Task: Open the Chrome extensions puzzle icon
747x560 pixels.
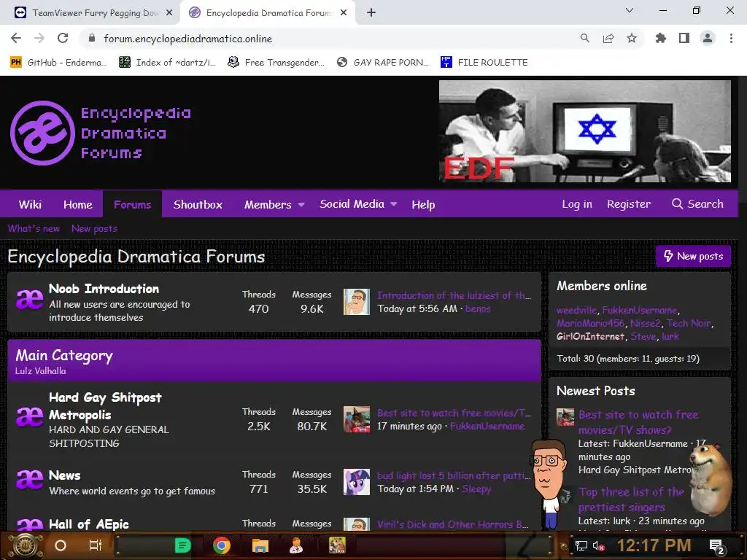Action: pos(660,38)
